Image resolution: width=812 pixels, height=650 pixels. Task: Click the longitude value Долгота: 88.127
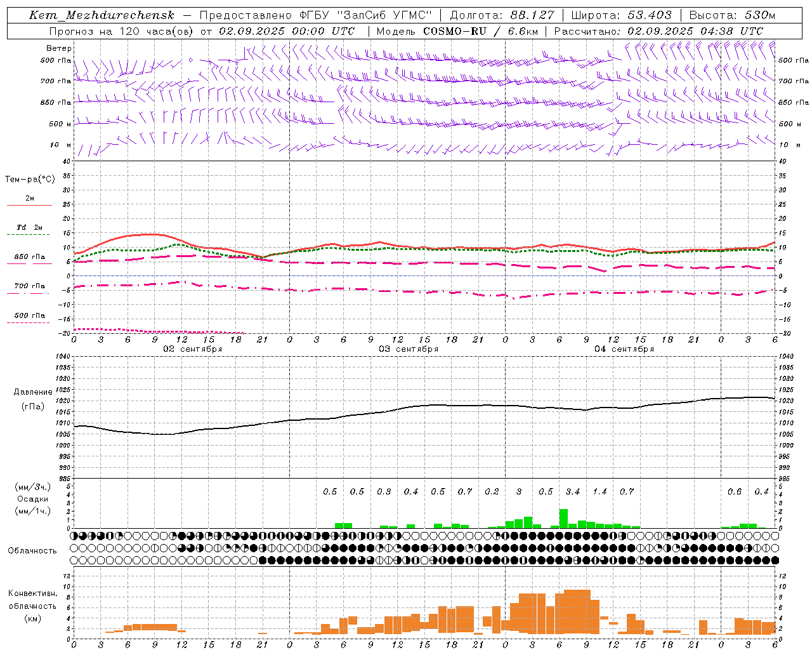tap(502, 15)
